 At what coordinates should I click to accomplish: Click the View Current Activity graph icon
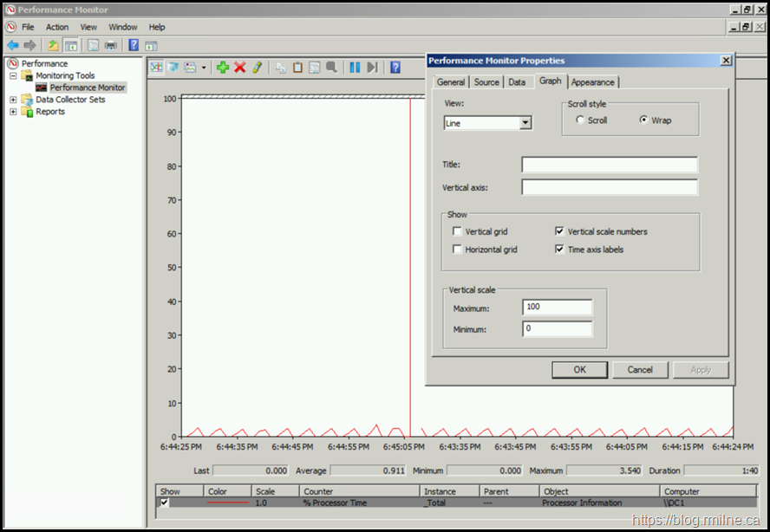[156, 68]
